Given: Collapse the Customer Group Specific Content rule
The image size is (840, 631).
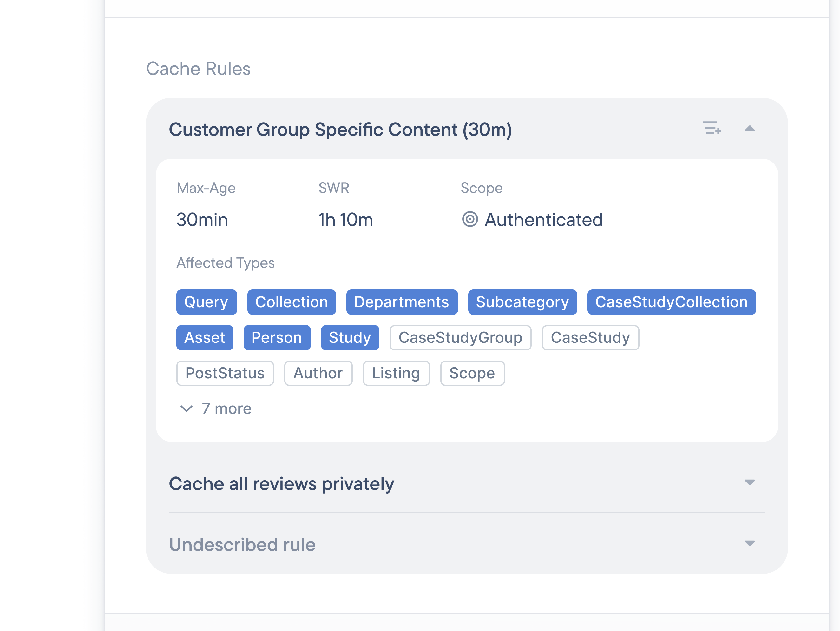Looking at the screenshot, I should tap(750, 130).
